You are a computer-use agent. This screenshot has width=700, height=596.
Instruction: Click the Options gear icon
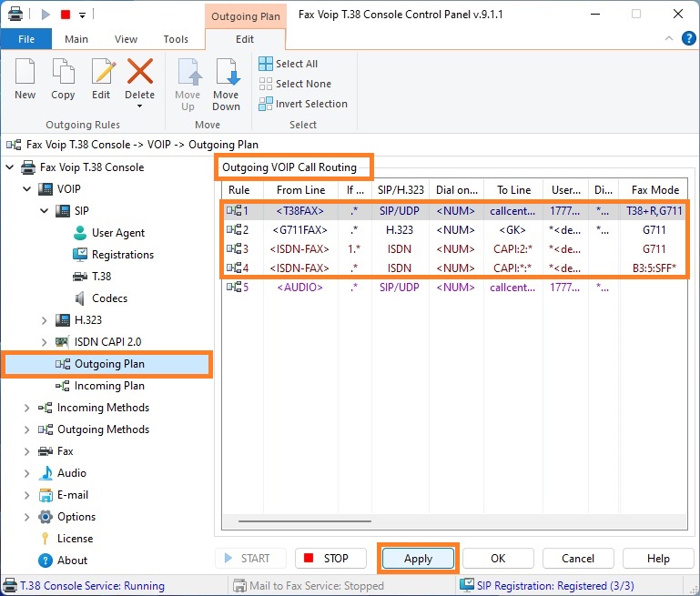[x=46, y=517]
